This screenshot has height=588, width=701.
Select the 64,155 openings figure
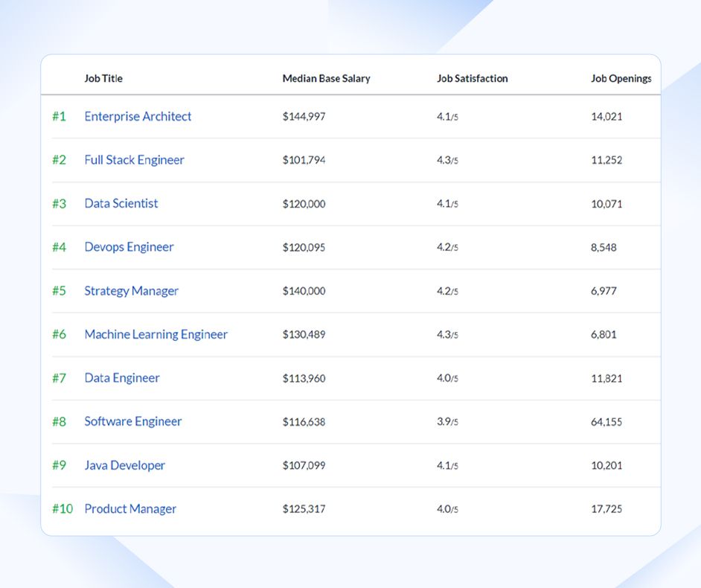click(604, 421)
